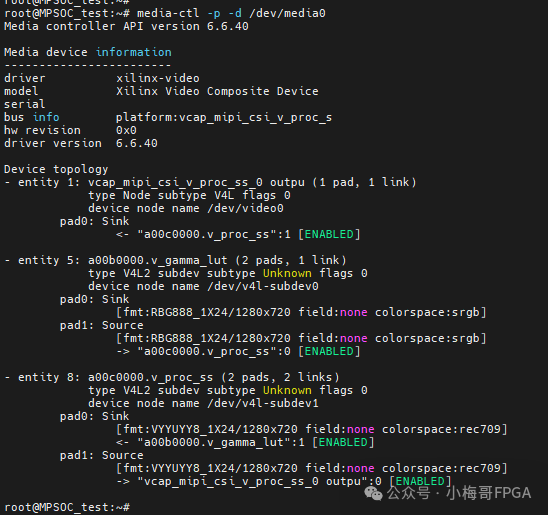Viewport: 548px width, 515px height.
Task: Click 'device node name /dev/v4l-subdev1'
Action: 203,403
